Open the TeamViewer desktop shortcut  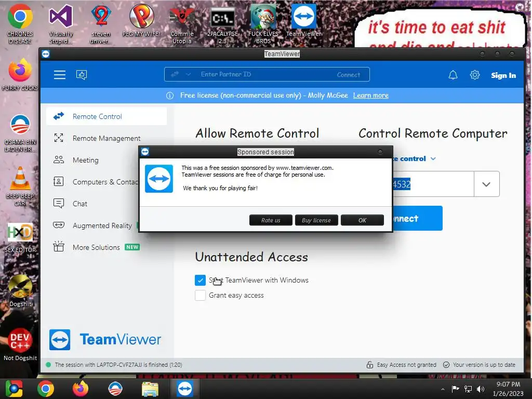[303, 20]
